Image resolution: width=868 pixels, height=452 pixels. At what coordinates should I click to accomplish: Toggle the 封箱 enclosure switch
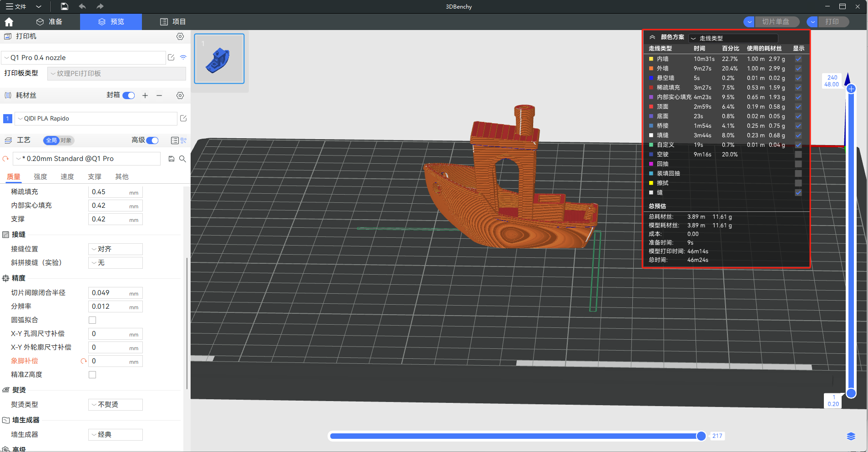[129, 95]
